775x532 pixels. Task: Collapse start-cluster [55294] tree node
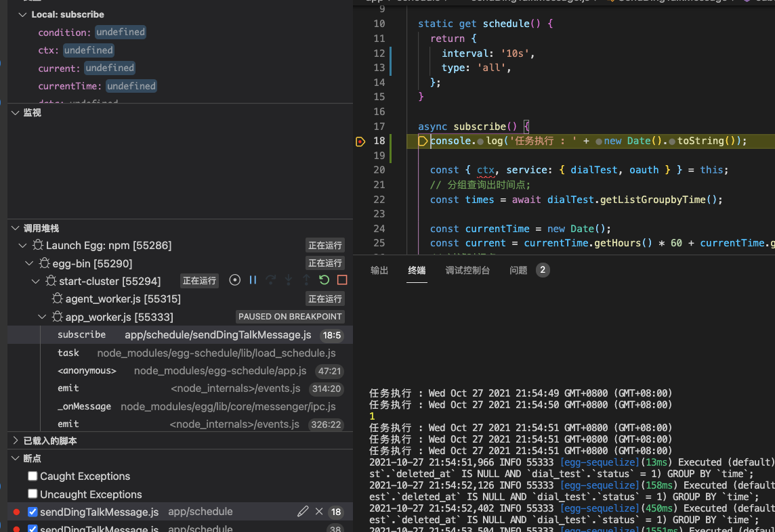coord(36,281)
